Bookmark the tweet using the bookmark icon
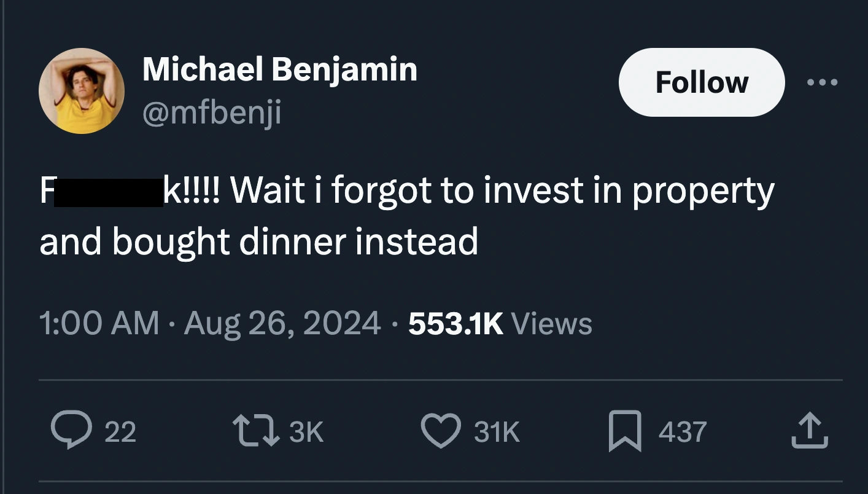868x494 pixels. (x=624, y=431)
